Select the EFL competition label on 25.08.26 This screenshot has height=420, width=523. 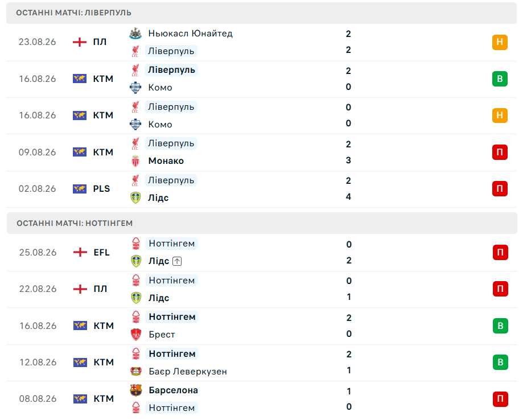pos(101,253)
